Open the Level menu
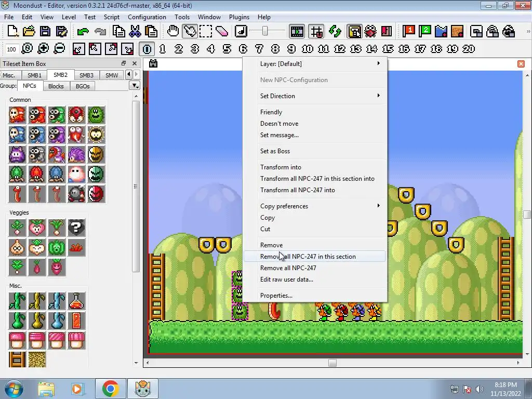This screenshot has height=399, width=532. 69,17
